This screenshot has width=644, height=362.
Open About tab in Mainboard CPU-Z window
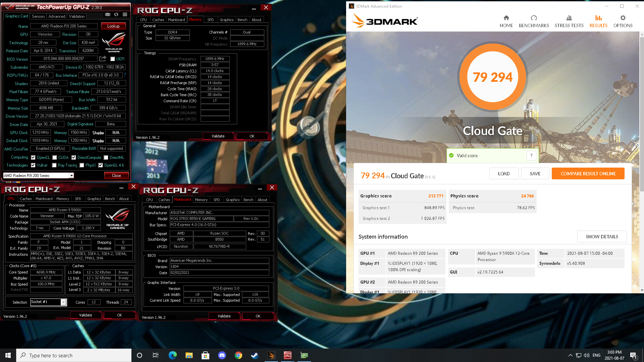pyautogui.click(x=263, y=200)
